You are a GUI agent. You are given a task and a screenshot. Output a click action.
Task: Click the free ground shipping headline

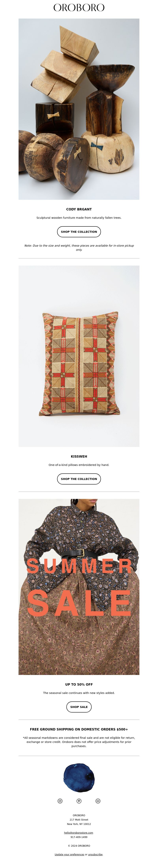click(79, 729)
